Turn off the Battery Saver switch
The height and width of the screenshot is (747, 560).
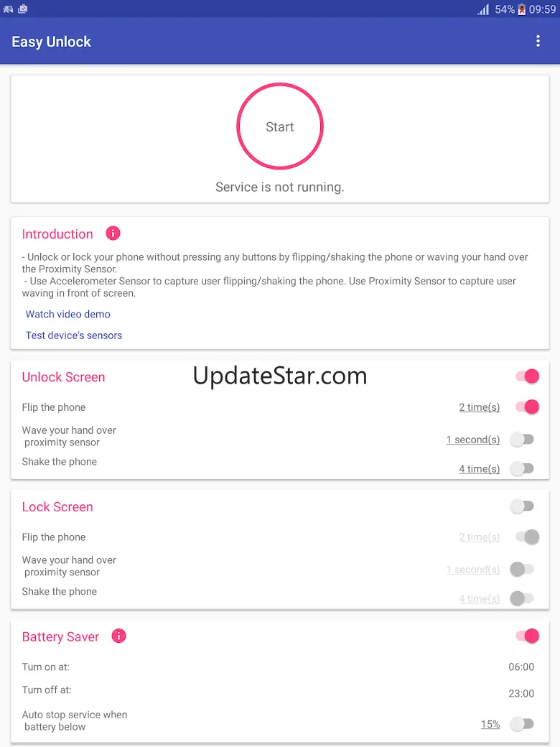tap(527, 636)
